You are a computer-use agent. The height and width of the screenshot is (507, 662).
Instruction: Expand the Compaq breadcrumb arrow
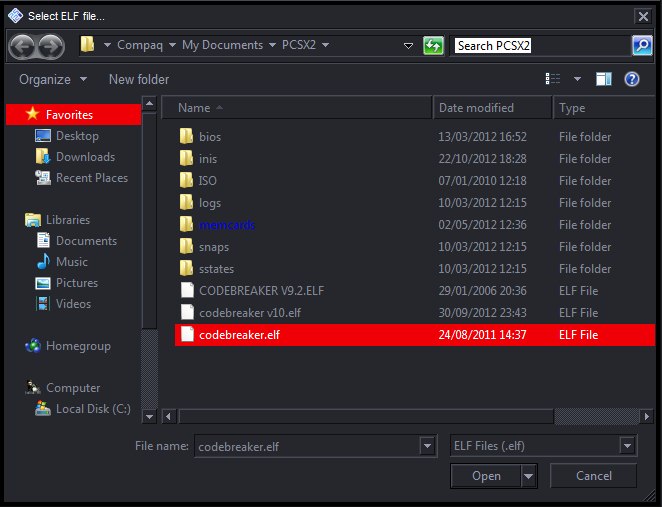(173, 45)
